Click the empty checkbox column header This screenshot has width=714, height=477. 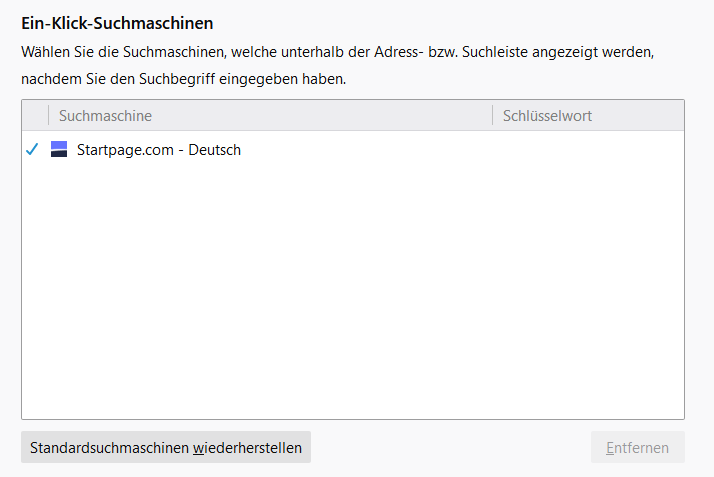click(x=34, y=116)
